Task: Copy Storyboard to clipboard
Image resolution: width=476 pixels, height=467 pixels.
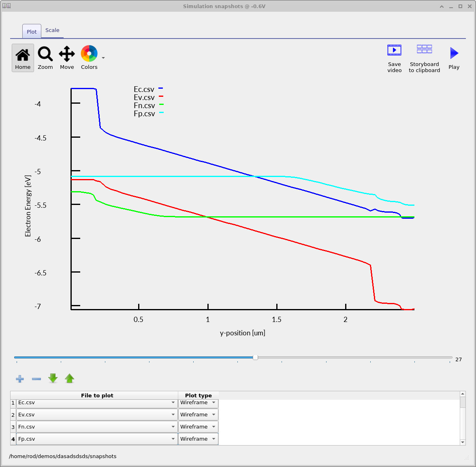Action: [x=424, y=58]
